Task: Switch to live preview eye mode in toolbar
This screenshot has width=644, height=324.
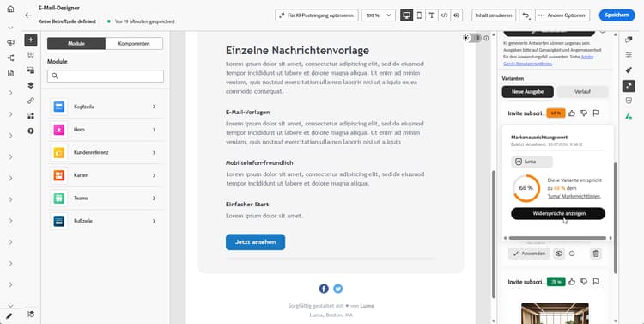Action: [x=456, y=15]
